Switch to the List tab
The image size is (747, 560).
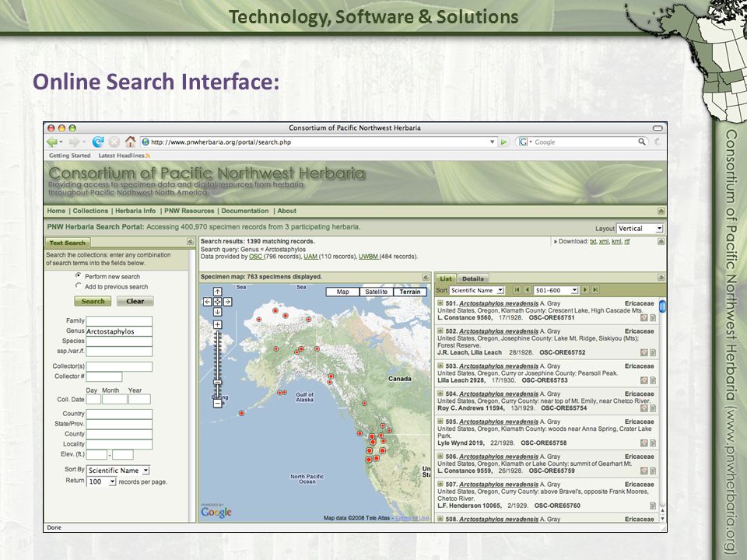(446, 278)
